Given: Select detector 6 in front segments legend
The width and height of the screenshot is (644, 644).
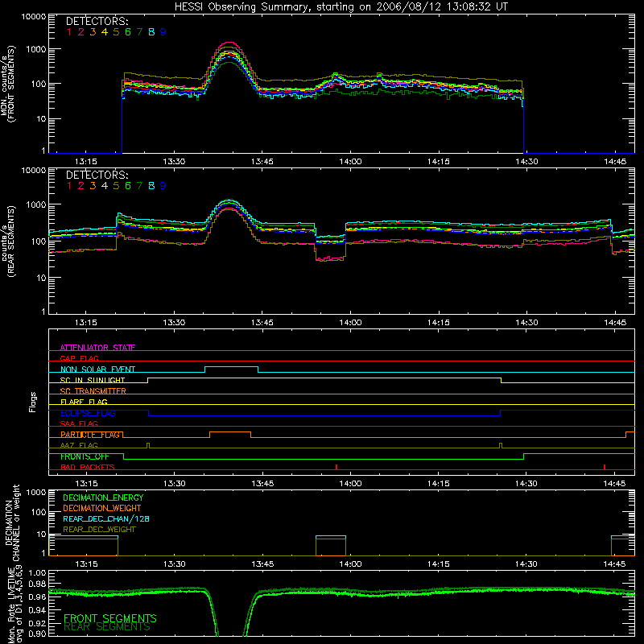Looking at the screenshot, I should [x=128, y=31].
